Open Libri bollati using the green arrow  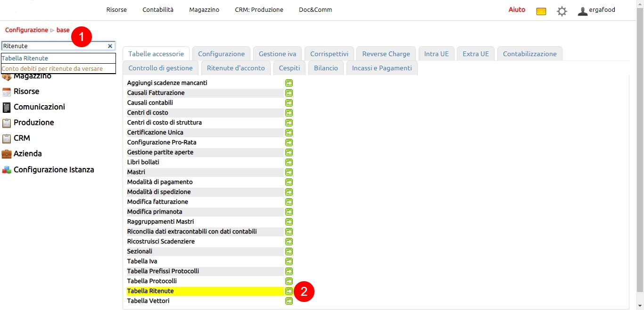pyautogui.click(x=289, y=162)
